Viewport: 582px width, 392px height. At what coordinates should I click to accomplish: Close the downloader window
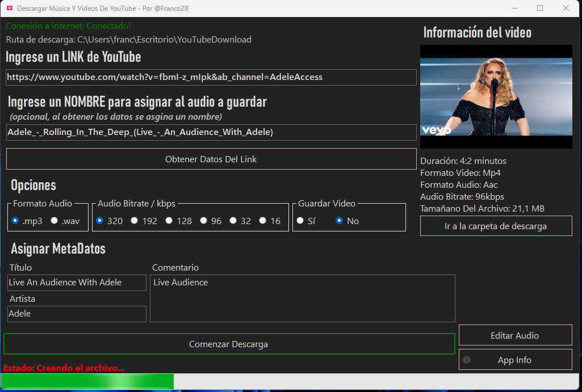566,8
